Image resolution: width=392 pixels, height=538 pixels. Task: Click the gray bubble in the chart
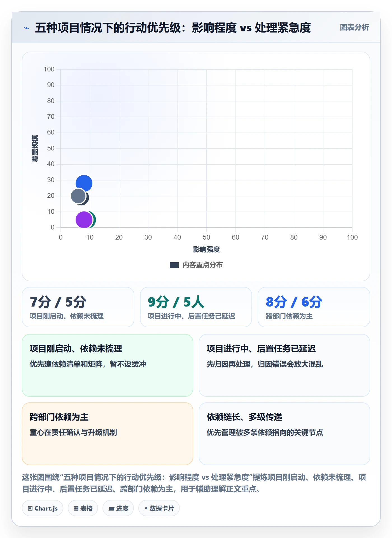point(78,196)
